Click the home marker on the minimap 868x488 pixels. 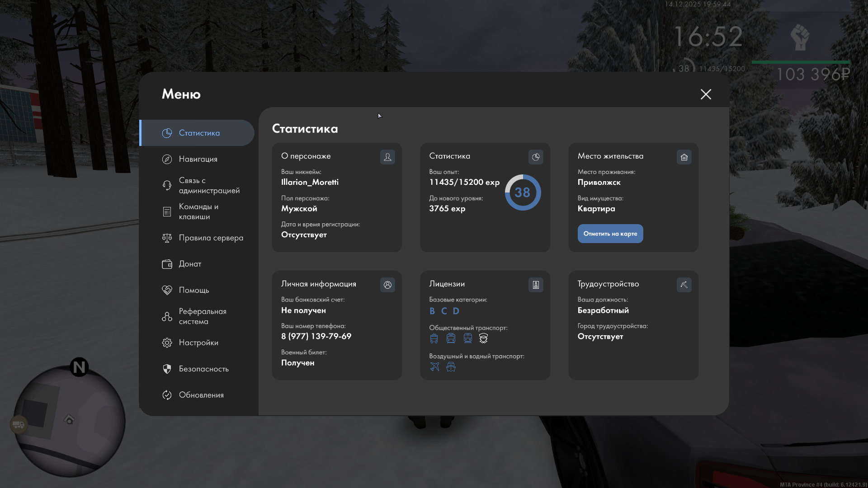(69, 420)
